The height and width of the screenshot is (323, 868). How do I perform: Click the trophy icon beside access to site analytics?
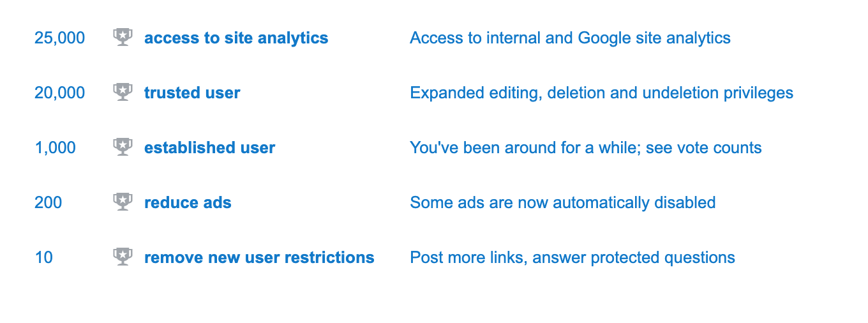coord(123,38)
